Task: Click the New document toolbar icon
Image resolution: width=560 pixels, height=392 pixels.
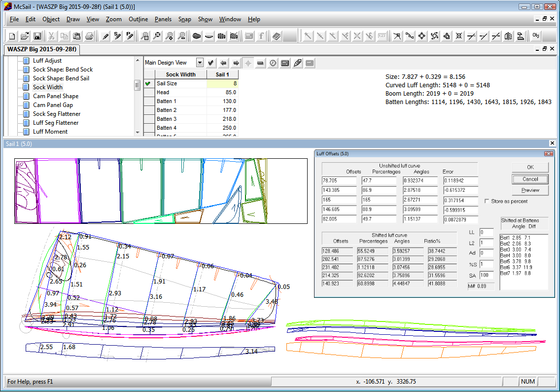Action: point(12,36)
